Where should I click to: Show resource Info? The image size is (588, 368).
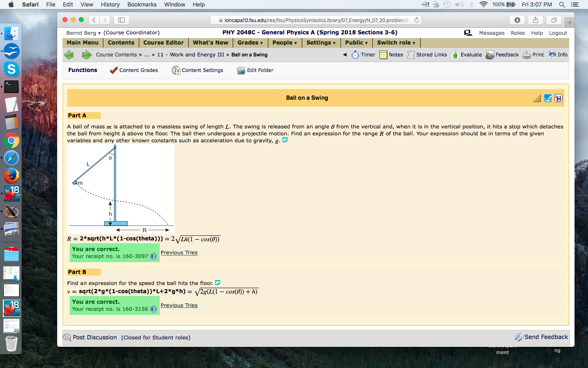coord(558,55)
